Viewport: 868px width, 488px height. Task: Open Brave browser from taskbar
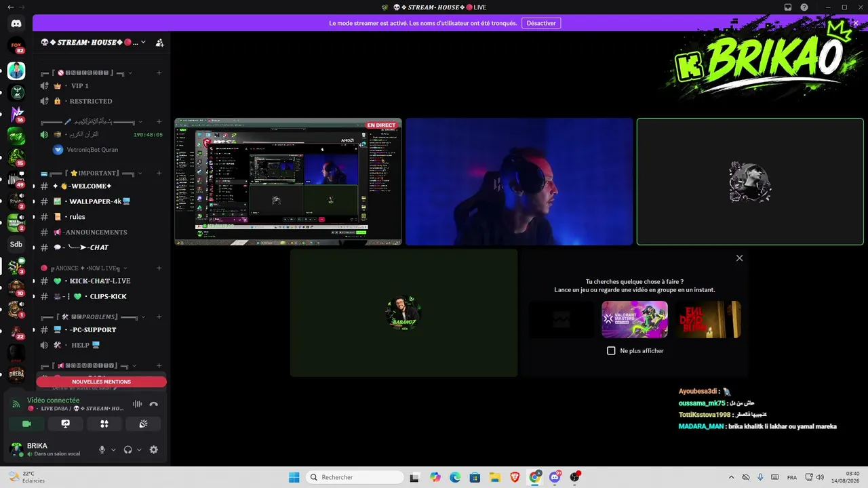515,477
